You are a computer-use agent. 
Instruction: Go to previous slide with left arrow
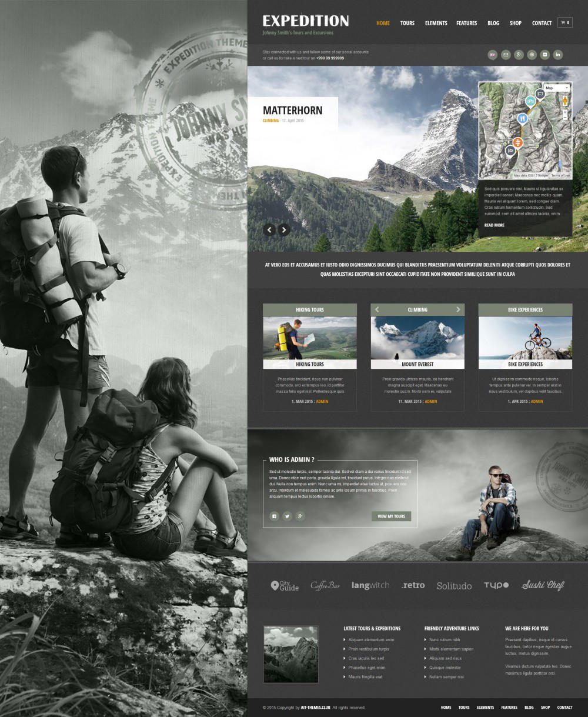pyautogui.click(x=270, y=230)
